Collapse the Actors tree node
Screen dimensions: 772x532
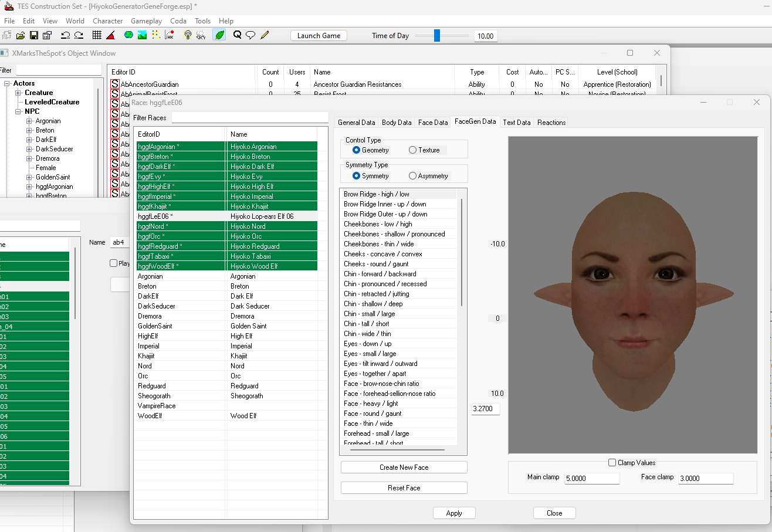(x=8, y=83)
